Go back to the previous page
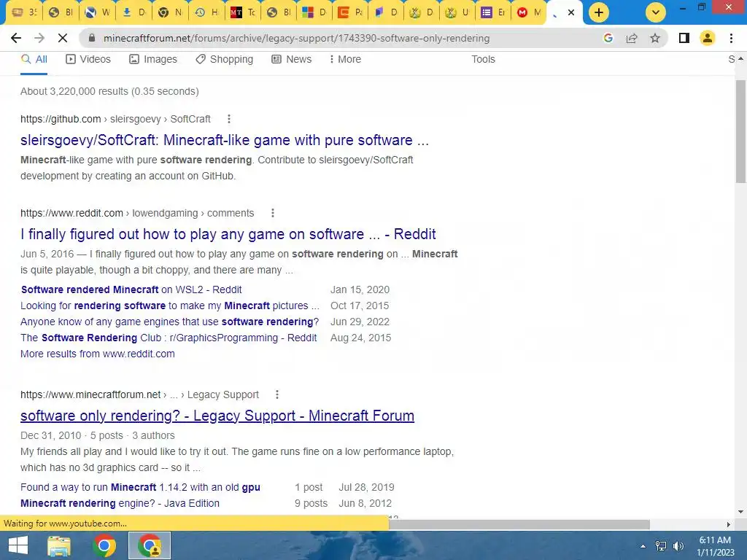 [x=16, y=38]
